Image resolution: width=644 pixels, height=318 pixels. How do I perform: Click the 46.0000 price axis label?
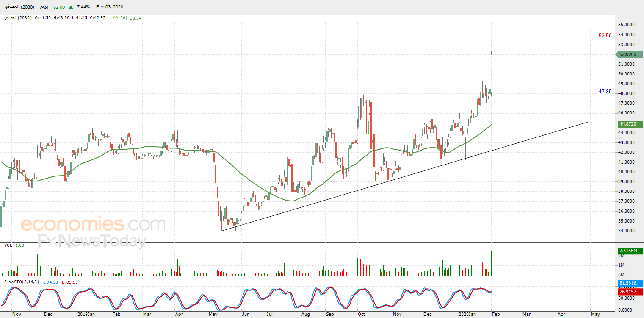[626, 113]
